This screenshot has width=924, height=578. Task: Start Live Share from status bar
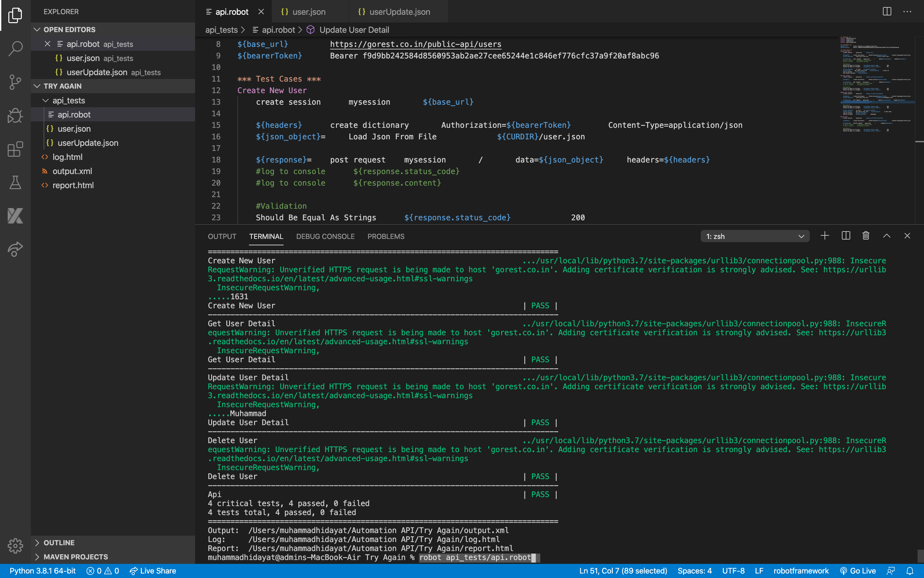pyautogui.click(x=153, y=571)
